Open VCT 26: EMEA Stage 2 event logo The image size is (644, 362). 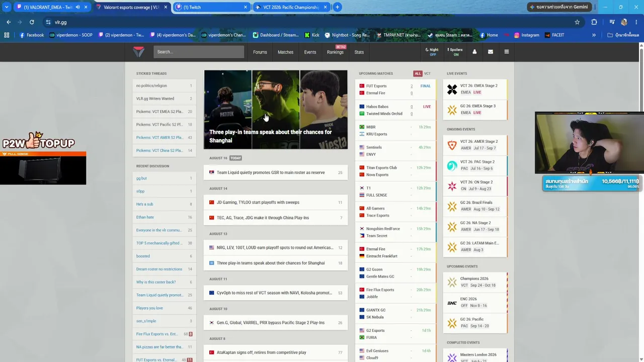452,89
